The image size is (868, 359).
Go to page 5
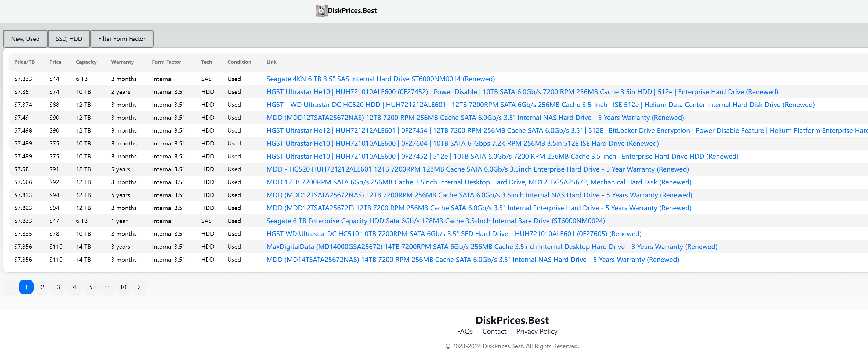click(91, 287)
